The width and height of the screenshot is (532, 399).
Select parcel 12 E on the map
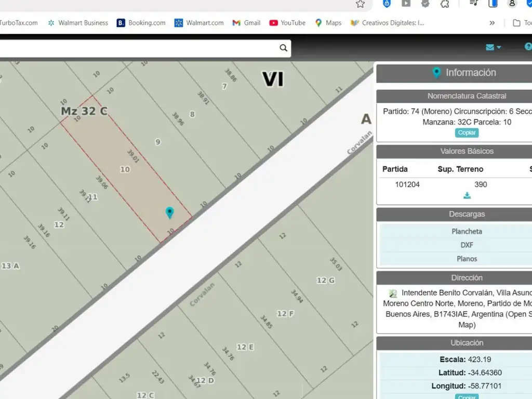pos(245,347)
